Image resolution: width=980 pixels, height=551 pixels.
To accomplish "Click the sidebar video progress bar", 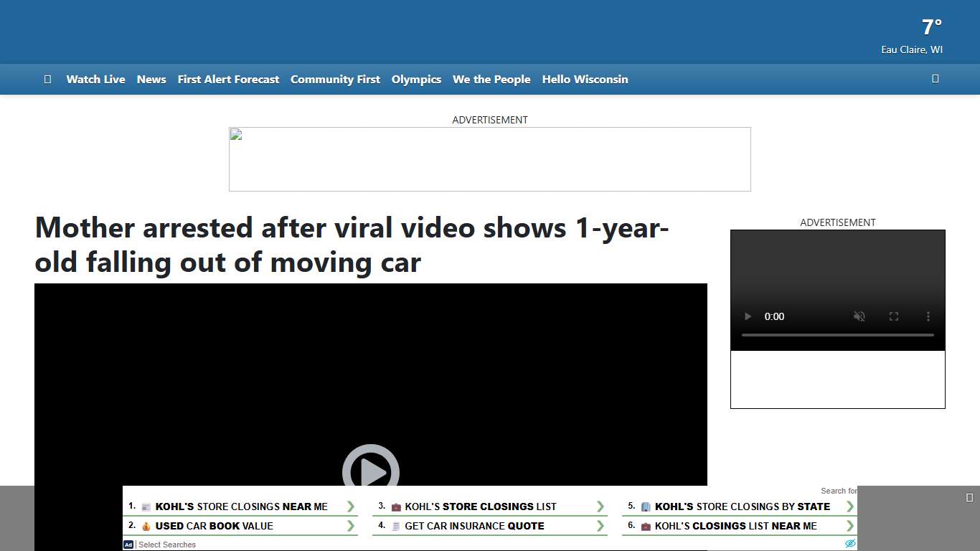I will [837, 335].
